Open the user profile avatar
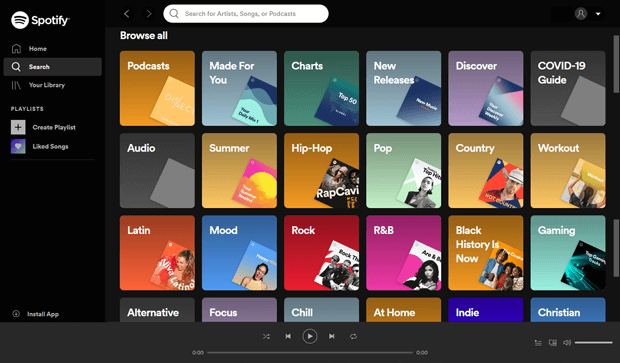 581,13
